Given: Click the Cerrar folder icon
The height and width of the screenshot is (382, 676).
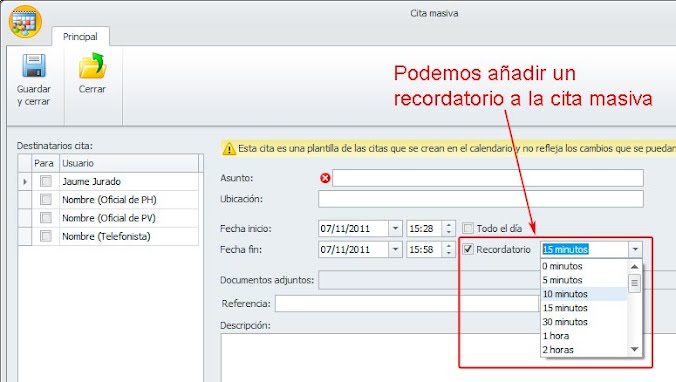Looking at the screenshot, I should tap(92, 66).
